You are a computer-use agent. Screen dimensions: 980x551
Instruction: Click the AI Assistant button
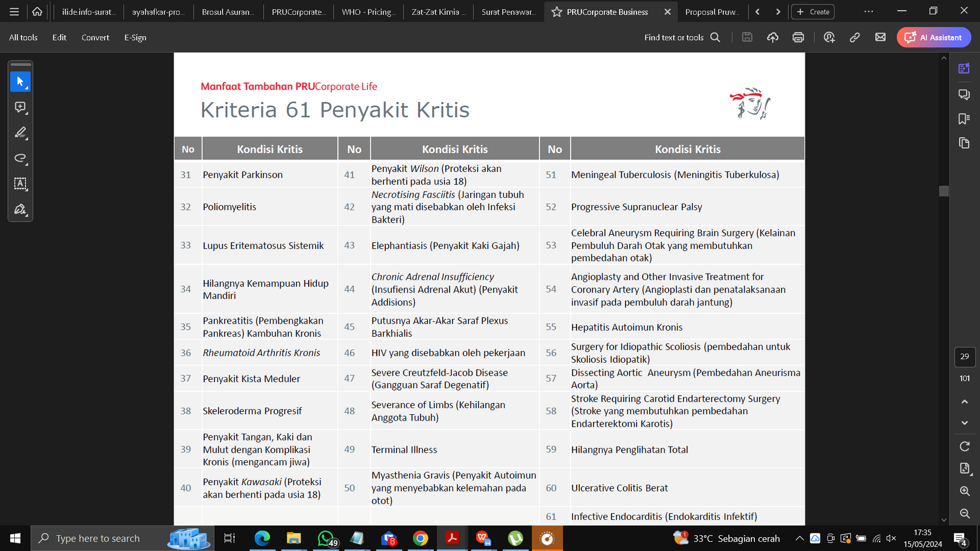click(933, 37)
